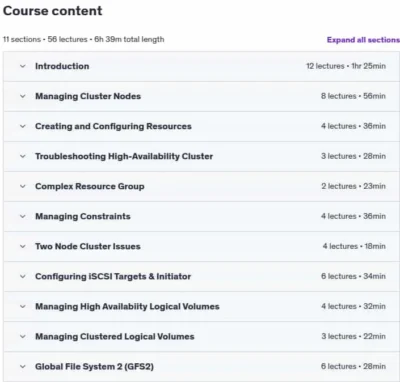This screenshot has height=382, width=400.
Task: Expand Creating and Configuring Resources chevron
Action: [x=23, y=126]
